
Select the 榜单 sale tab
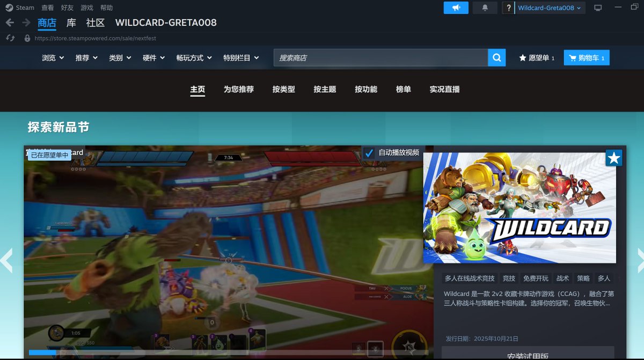point(404,90)
